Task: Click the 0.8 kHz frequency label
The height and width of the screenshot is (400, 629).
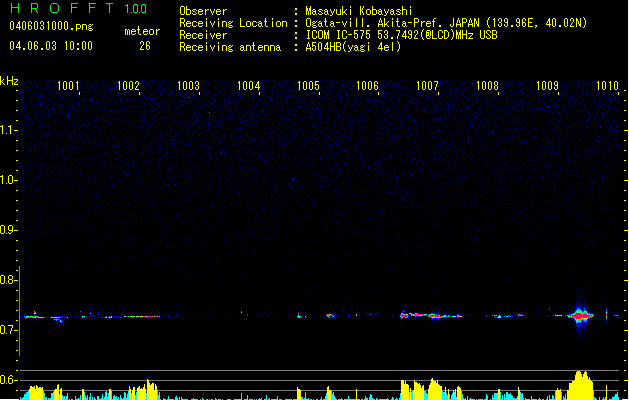Action: pyautogui.click(x=8, y=280)
